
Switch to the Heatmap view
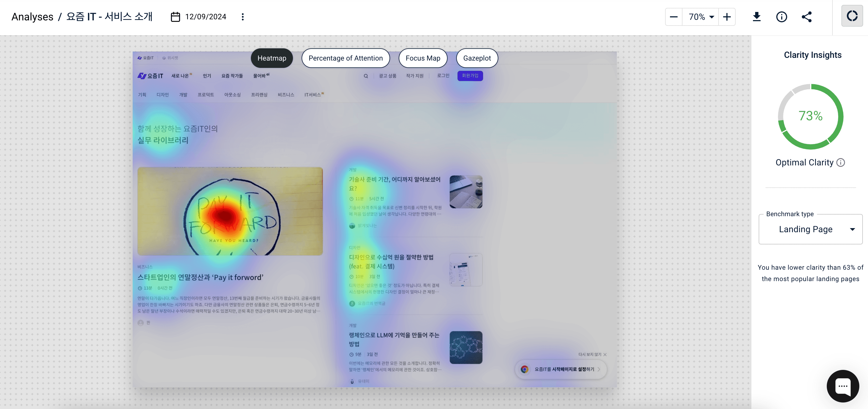[x=272, y=58]
